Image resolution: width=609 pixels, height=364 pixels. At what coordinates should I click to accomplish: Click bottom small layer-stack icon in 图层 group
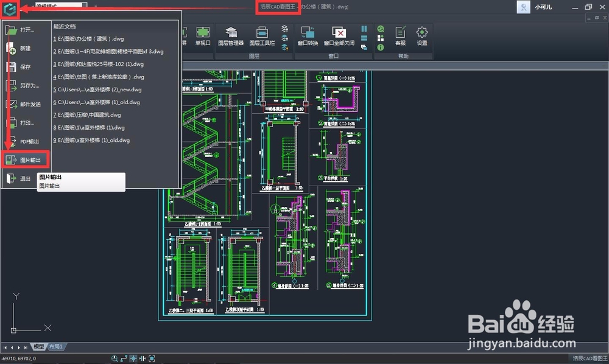[x=284, y=47]
